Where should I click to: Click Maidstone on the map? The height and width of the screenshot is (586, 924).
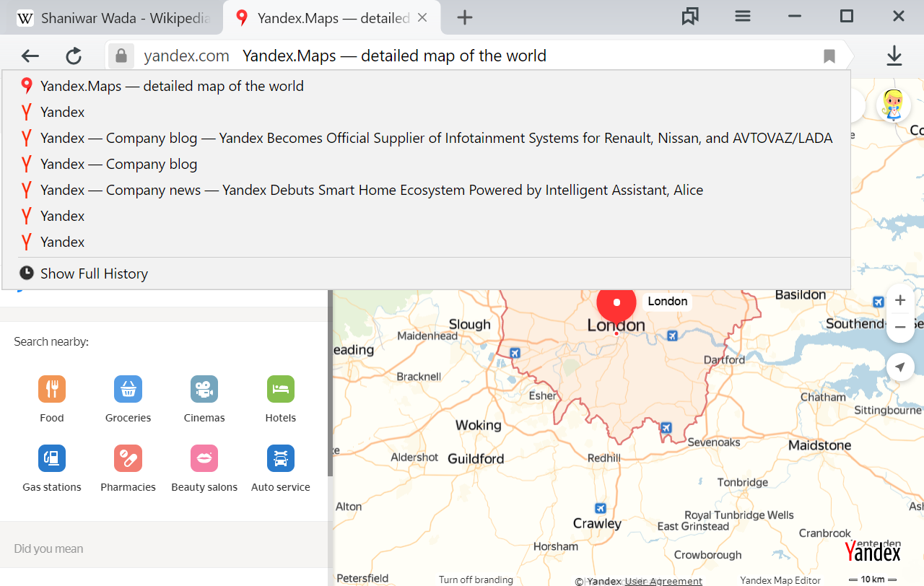click(x=819, y=445)
